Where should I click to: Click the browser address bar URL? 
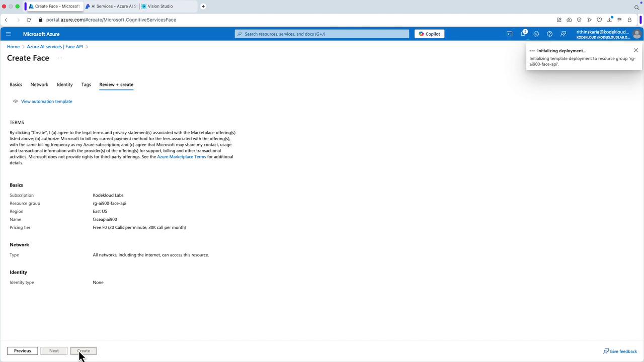pyautogui.click(x=111, y=20)
